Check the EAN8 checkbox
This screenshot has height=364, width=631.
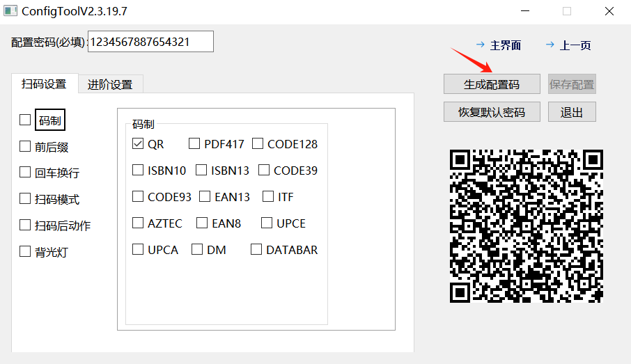click(x=202, y=223)
